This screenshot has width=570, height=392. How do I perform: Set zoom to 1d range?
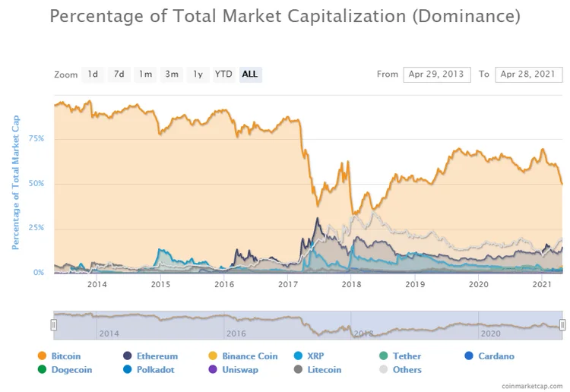point(93,74)
